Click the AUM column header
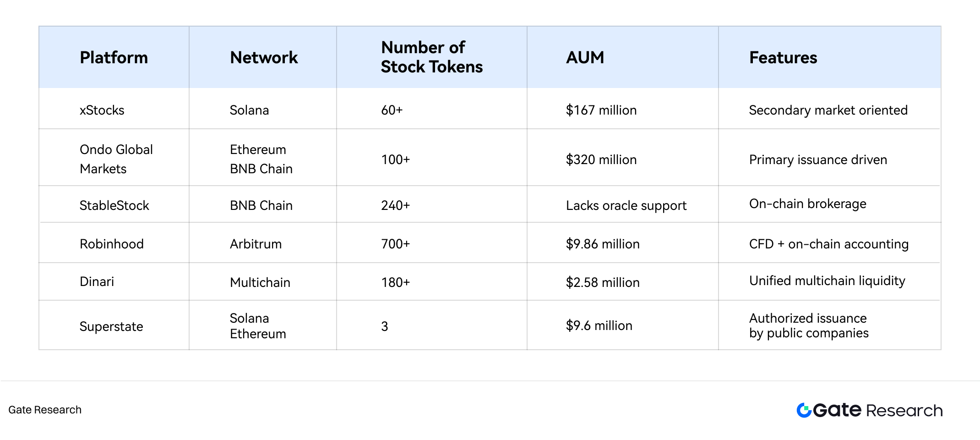 pyautogui.click(x=585, y=58)
